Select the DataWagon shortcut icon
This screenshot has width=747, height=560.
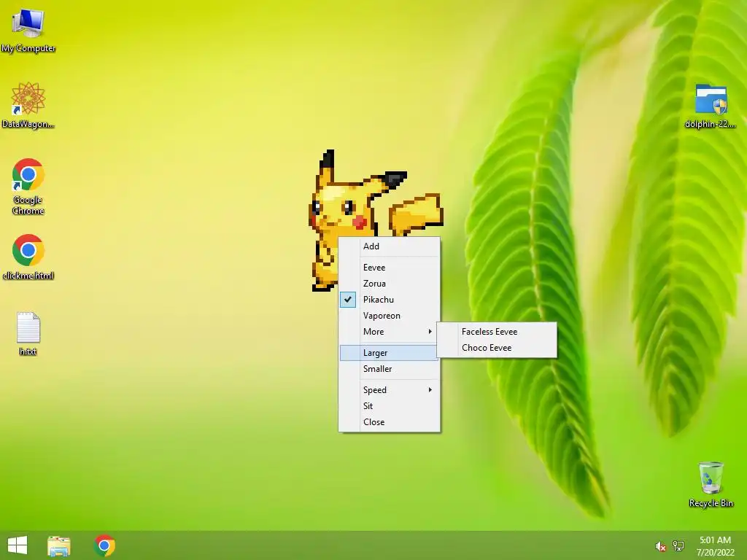coord(28,105)
